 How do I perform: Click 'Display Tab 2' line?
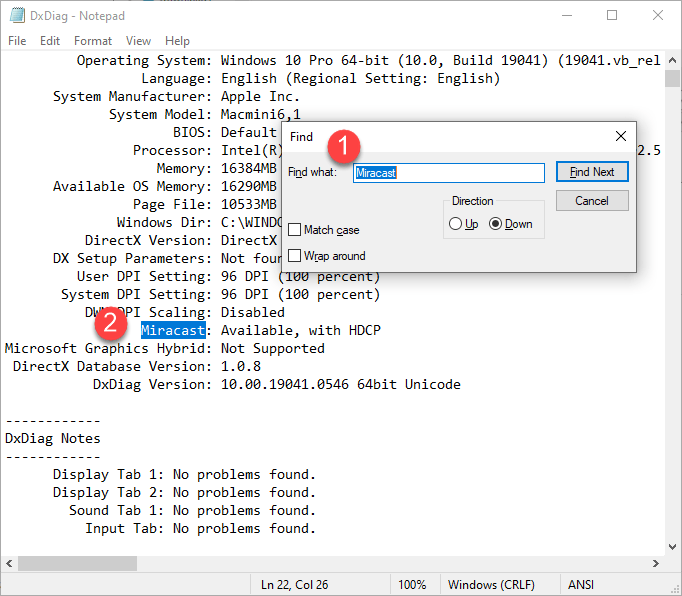(x=184, y=492)
